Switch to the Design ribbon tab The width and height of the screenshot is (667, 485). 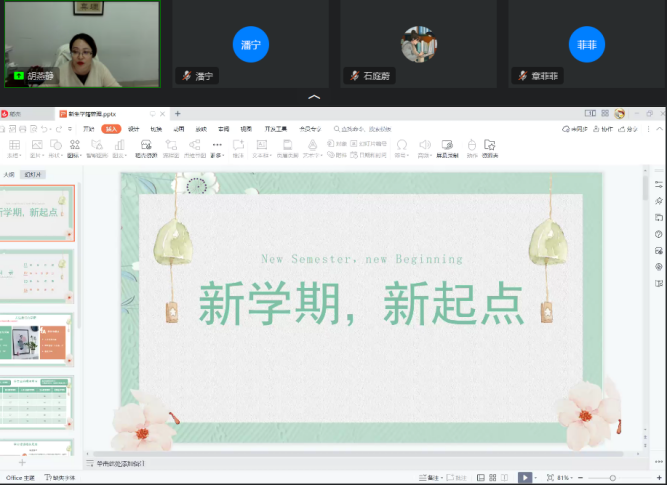(133, 128)
